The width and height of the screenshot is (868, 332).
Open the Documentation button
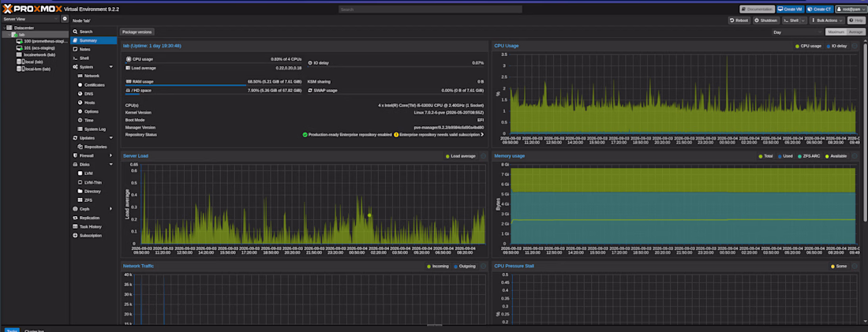click(x=758, y=9)
